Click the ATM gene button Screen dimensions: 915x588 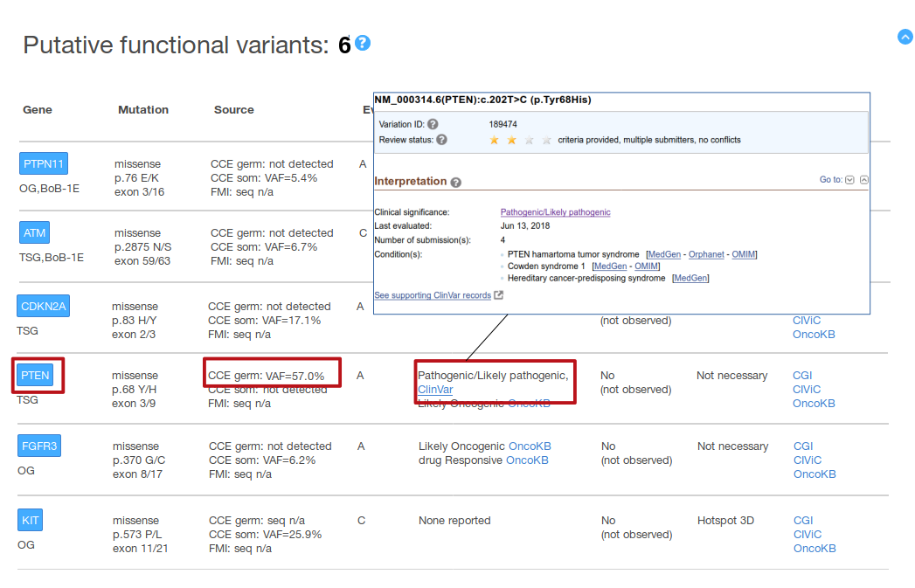click(34, 233)
